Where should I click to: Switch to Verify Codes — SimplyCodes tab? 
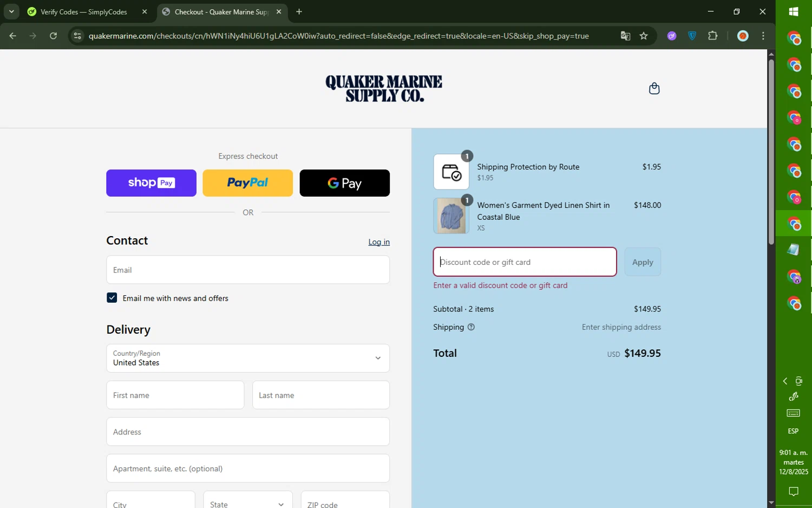pyautogui.click(x=84, y=11)
